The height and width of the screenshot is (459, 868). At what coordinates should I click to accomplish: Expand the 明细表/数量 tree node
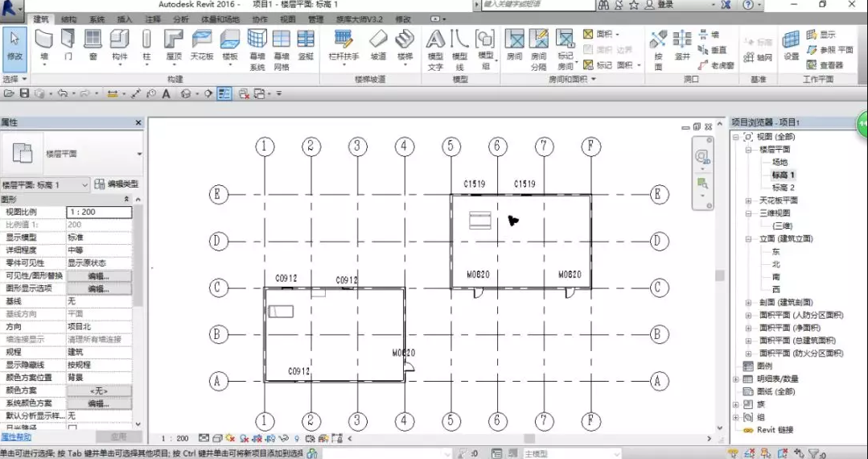point(736,379)
